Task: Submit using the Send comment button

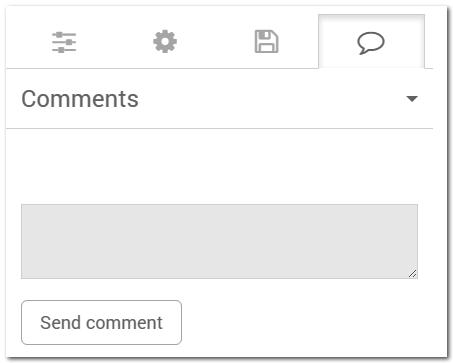Action: click(x=101, y=322)
